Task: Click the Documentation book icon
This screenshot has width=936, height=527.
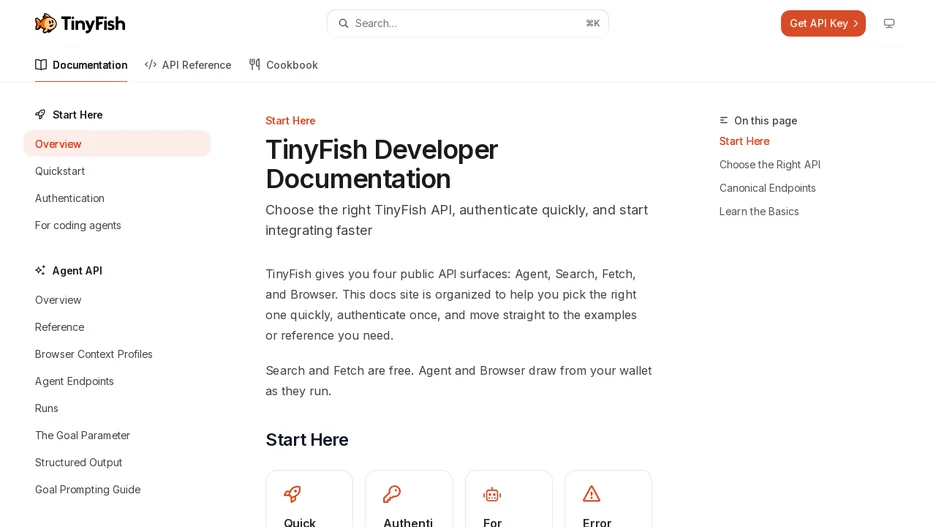Action: pyautogui.click(x=41, y=64)
